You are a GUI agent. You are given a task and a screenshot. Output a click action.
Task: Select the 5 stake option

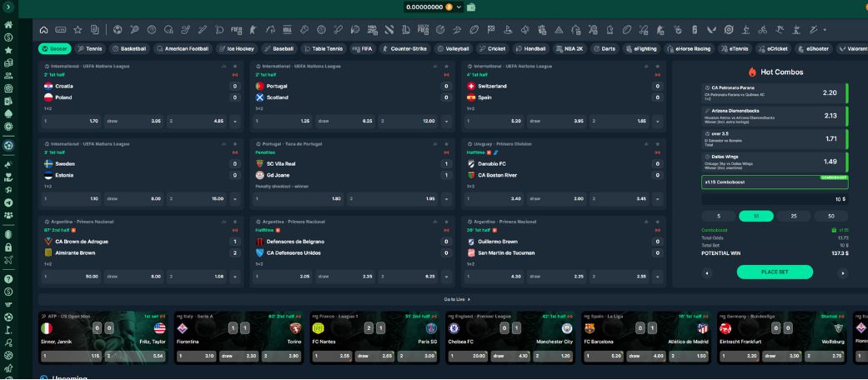(719, 217)
